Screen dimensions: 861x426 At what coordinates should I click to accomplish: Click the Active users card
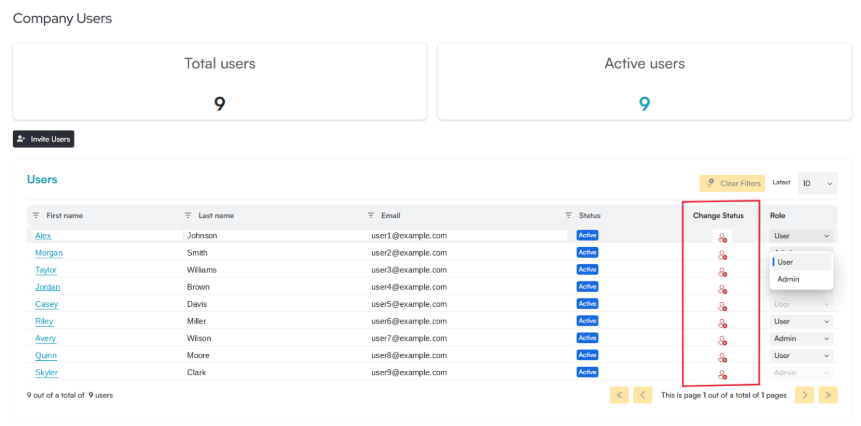(645, 82)
